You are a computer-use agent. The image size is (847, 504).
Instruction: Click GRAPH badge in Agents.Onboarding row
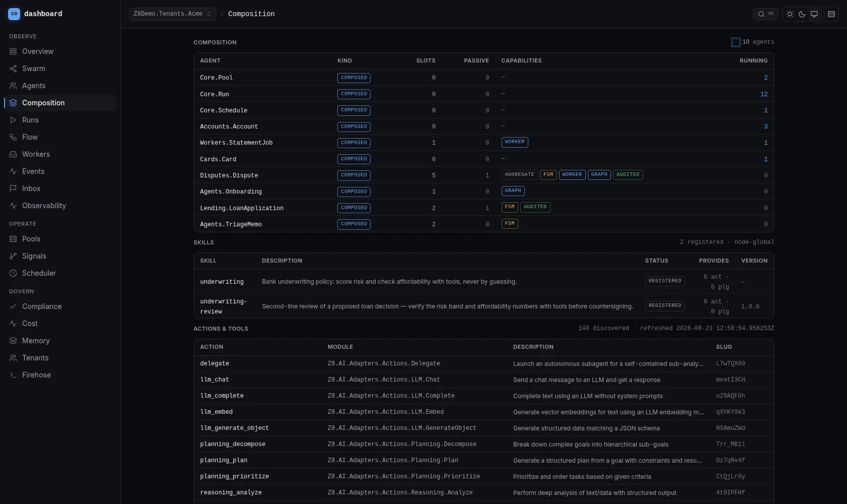(x=513, y=191)
